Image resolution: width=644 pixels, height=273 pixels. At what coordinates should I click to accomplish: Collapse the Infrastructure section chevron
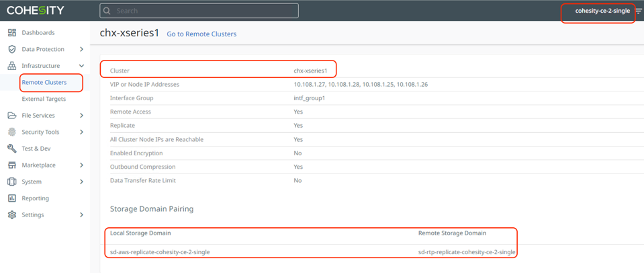coord(81,66)
